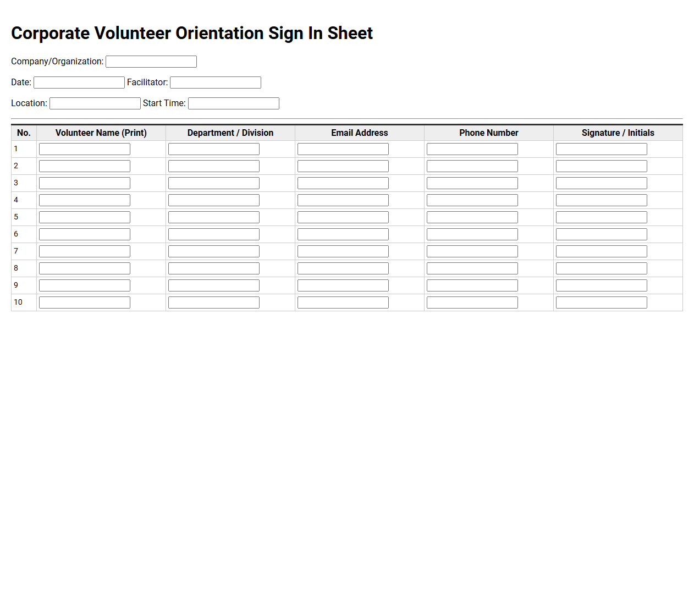Focus Phone Number field in row 3

(x=472, y=183)
